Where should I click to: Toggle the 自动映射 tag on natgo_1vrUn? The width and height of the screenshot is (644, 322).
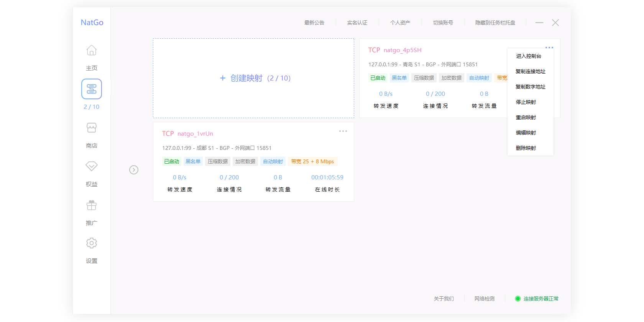pyautogui.click(x=273, y=162)
